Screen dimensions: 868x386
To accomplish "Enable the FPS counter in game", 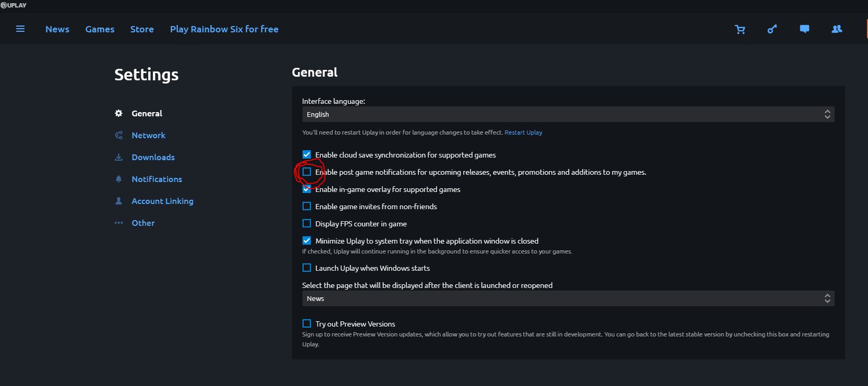I will point(307,223).
